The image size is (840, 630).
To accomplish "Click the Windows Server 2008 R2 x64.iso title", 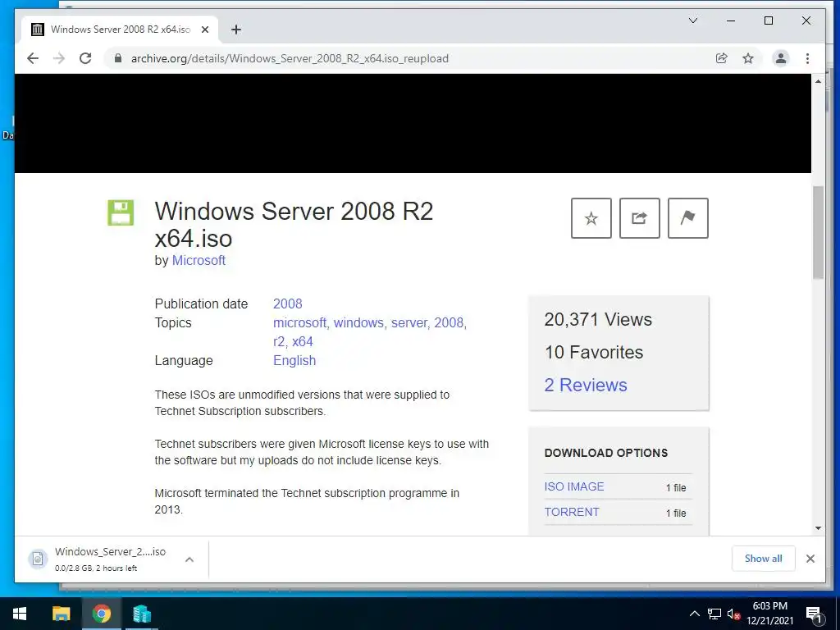I will (294, 225).
